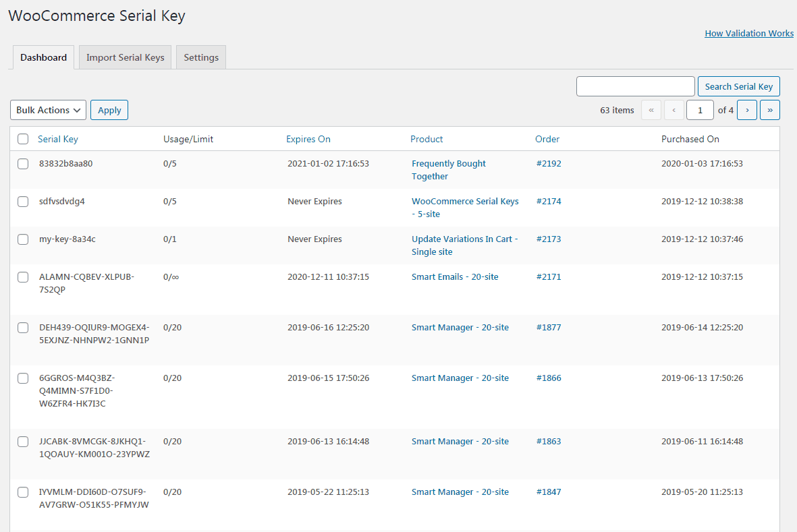Screen dimensions: 797x532
Task: Mark the checkbox for my-key-8a34c
Action: (x=23, y=239)
